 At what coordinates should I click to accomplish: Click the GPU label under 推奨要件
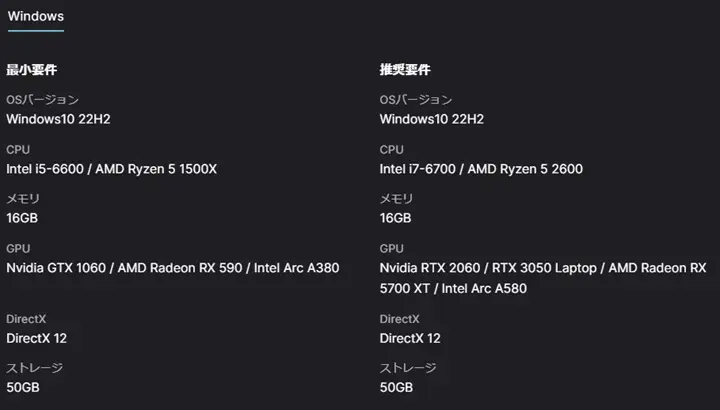[392, 248]
